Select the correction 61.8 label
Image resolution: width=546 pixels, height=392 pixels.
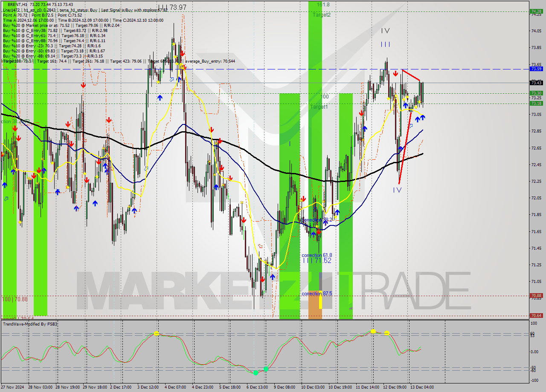click(x=317, y=255)
